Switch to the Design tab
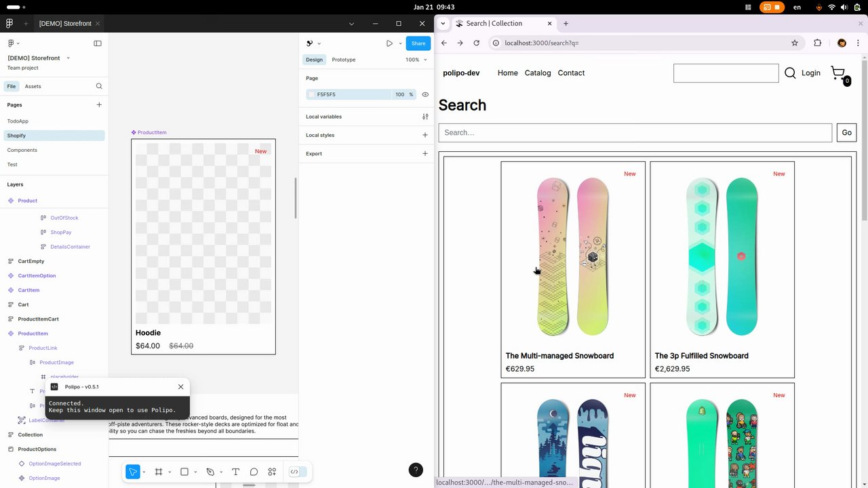868x488 pixels. click(x=314, y=60)
